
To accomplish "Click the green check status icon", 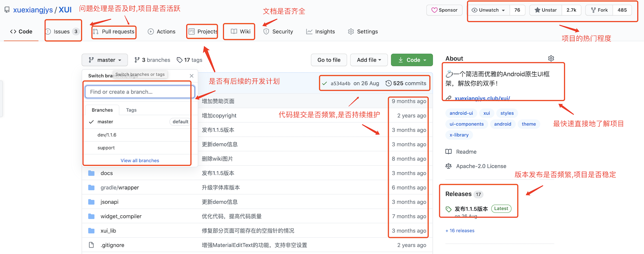I will [324, 83].
